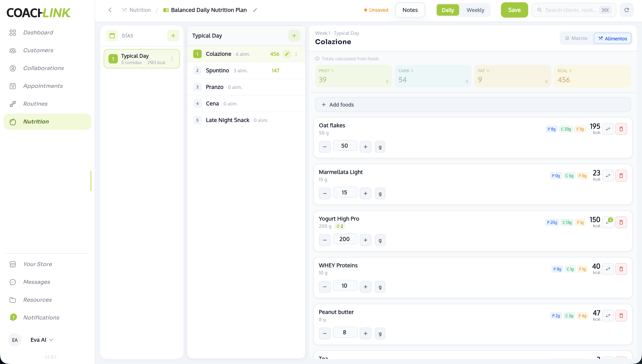The image size is (642, 364).
Task: Delete Marmellata Light from the meal
Action: (x=621, y=176)
